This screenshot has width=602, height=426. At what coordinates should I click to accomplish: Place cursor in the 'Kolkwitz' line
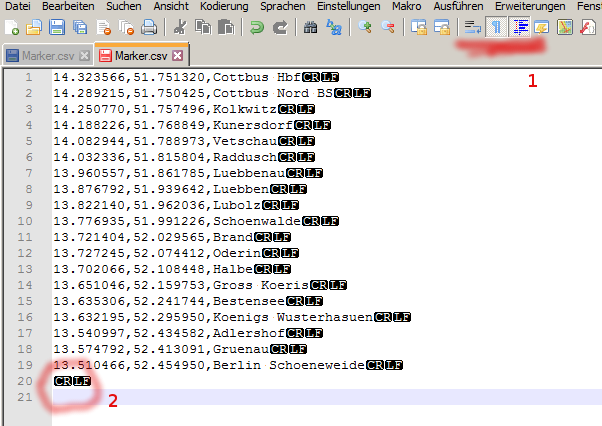point(184,109)
